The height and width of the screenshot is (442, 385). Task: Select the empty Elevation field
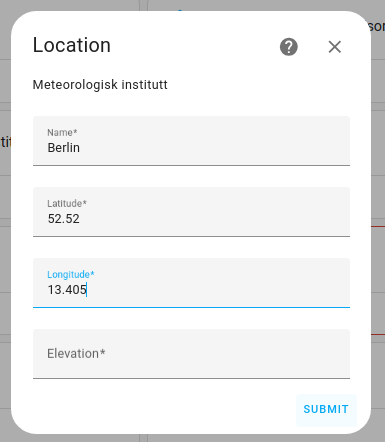point(191,354)
